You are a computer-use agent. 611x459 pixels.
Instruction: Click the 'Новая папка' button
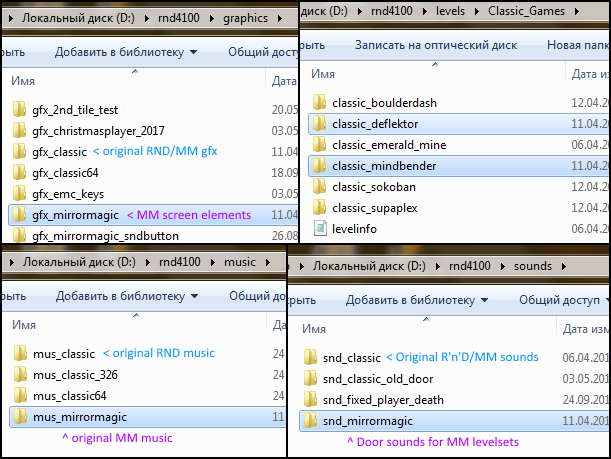[x=577, y=44]
